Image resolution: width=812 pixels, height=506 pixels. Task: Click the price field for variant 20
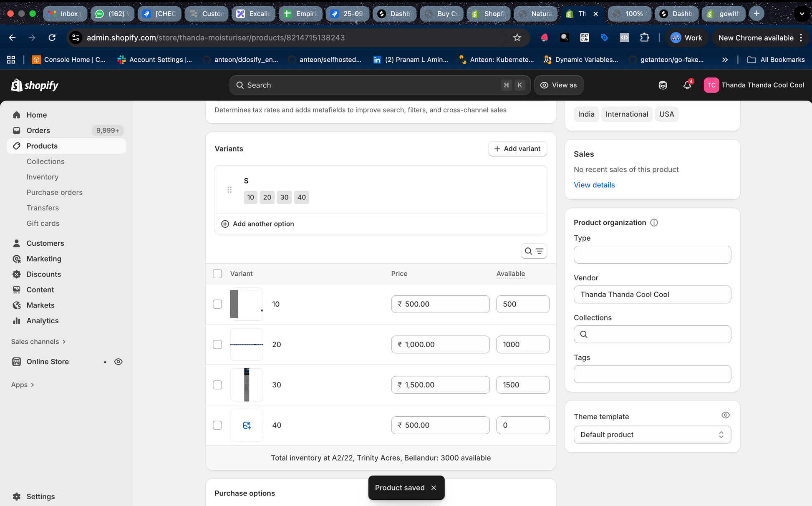tap(440, 345)
